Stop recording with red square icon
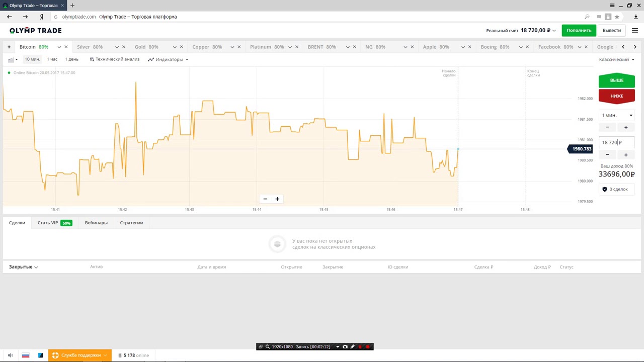 [x=368, y=347]
